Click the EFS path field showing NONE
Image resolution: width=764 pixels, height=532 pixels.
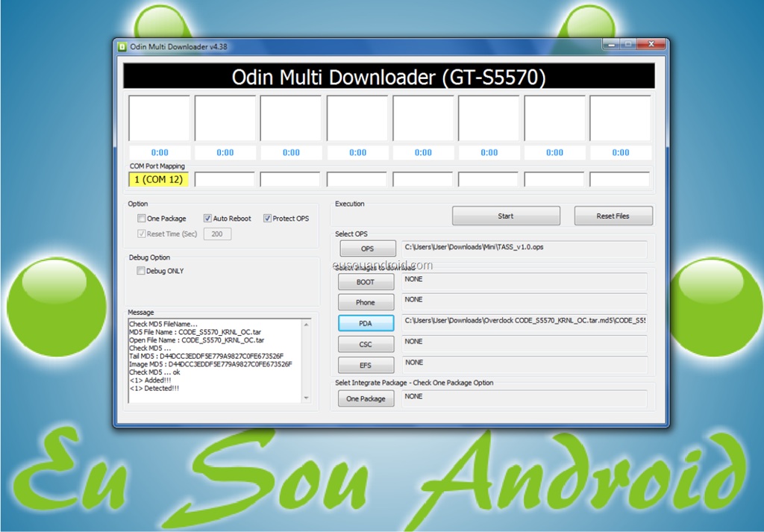525,364
